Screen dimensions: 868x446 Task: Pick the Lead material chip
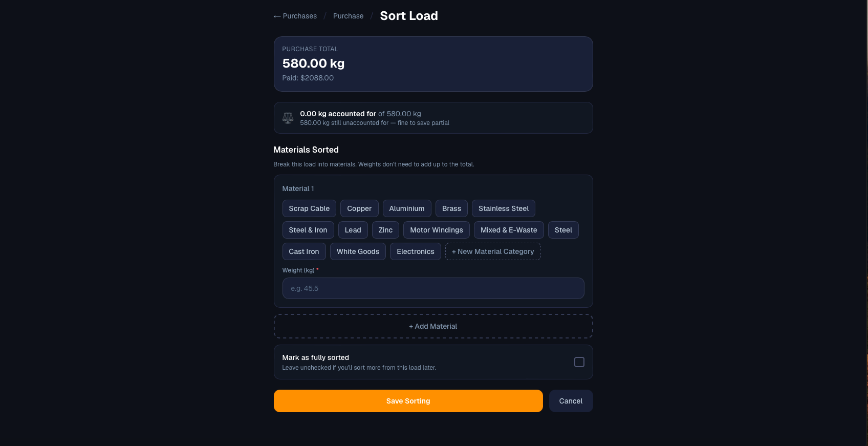pyautogui.click(x=353, y=230)
